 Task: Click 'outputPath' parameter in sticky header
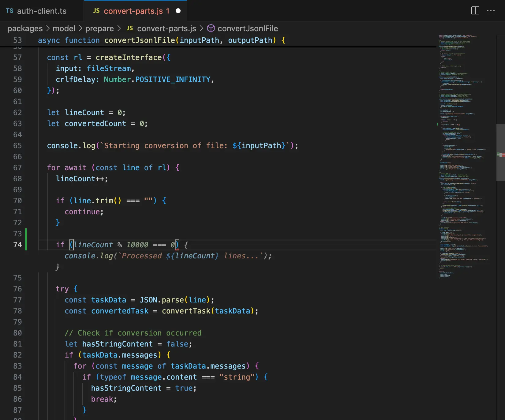pyautogui.click(x=250, y=40)
